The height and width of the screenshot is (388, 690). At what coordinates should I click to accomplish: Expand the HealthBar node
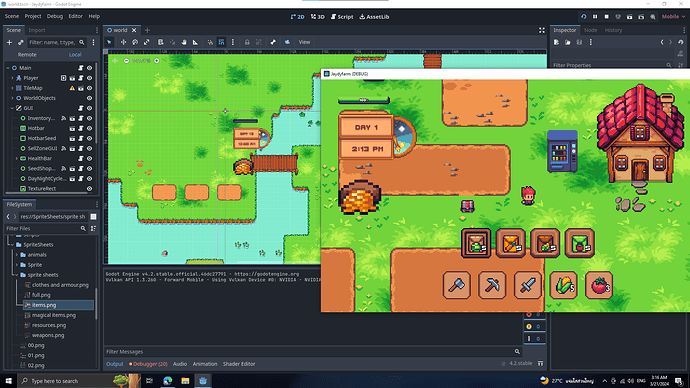pos(17,158)
